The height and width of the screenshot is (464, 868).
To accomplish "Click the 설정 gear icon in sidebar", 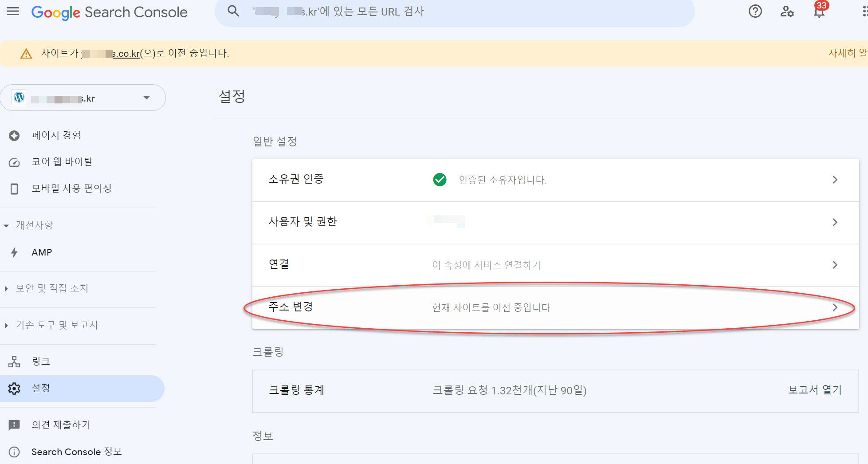I will [x=14, y=389].
